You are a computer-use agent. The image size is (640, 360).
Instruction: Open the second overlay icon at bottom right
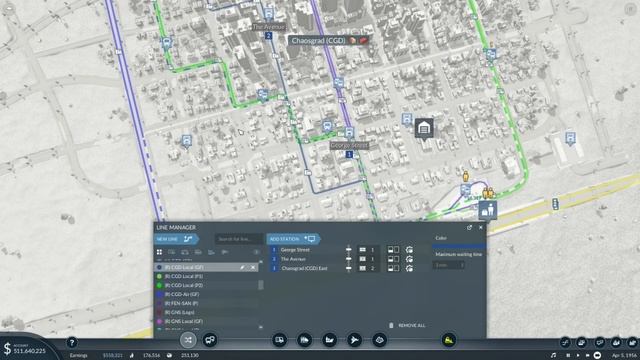coord(582,342)
